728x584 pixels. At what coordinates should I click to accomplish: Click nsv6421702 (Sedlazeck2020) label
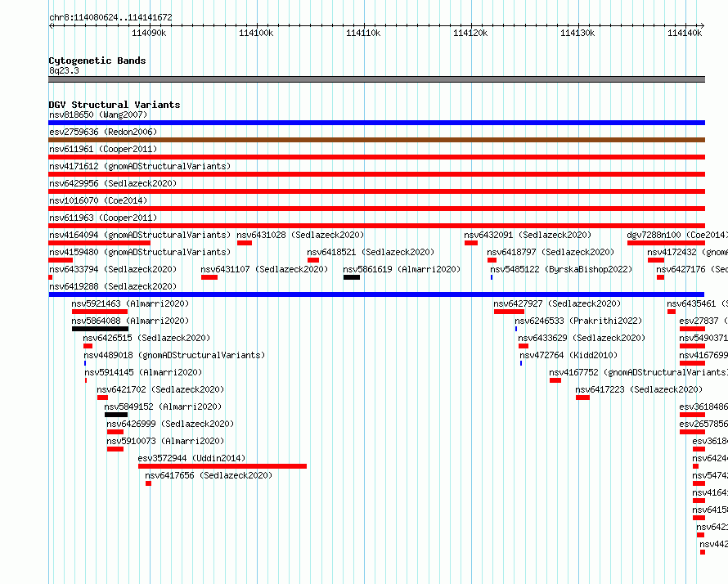(x=160, y=389)
